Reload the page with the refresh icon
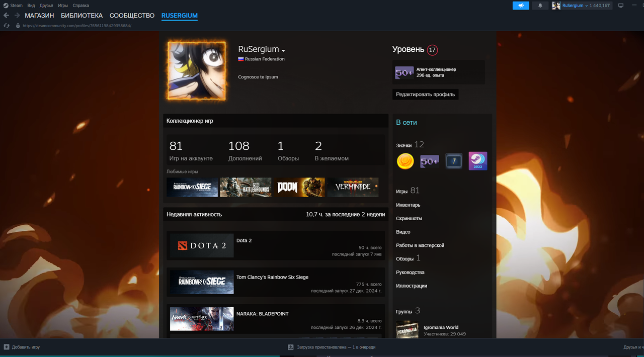 7,25
